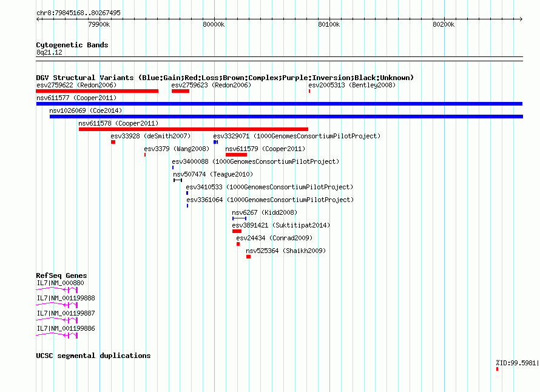Viewport: 540px width, 392px height.
Task: Click the segmental duplication %ID:99.5981 marker
Action: [497, 369]
